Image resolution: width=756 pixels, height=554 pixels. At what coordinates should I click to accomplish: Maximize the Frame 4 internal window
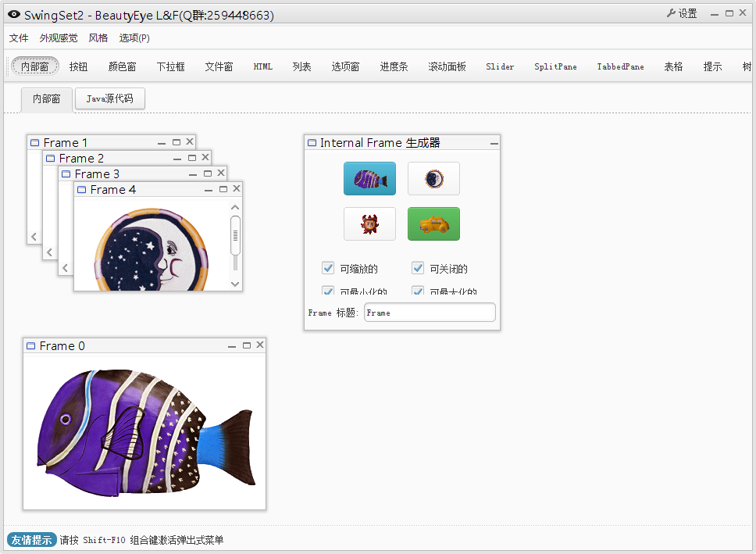coord(223,189)
